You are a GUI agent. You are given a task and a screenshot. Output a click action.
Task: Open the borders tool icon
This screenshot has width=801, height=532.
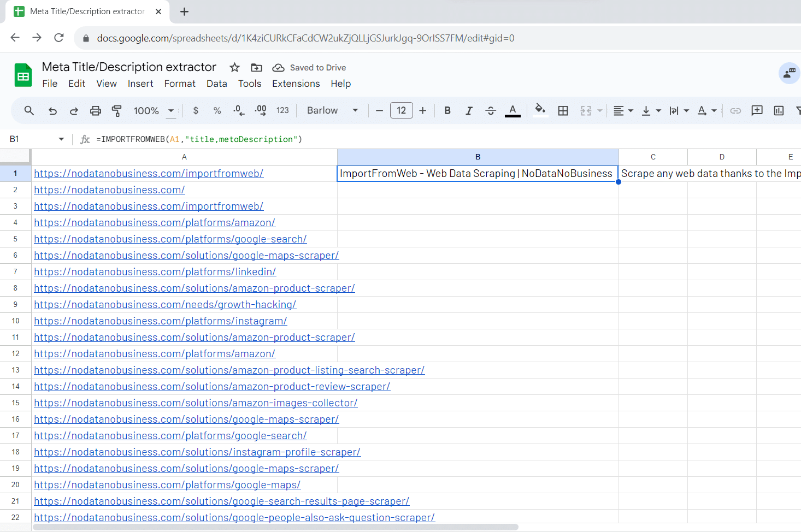click(x=563, y=111)
